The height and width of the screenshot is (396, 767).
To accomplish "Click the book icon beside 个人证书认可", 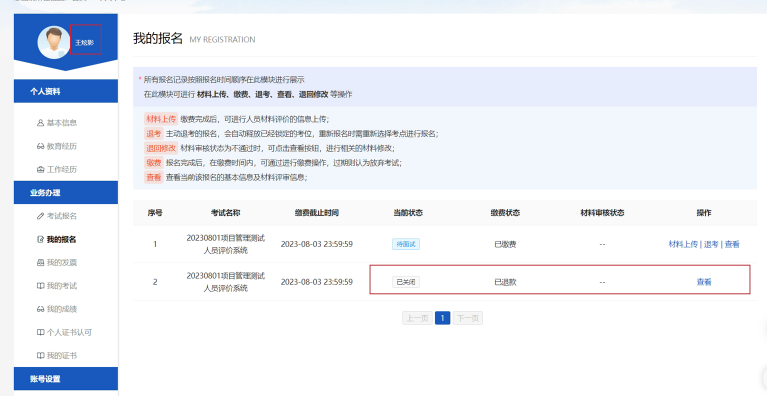I will 41,332.
